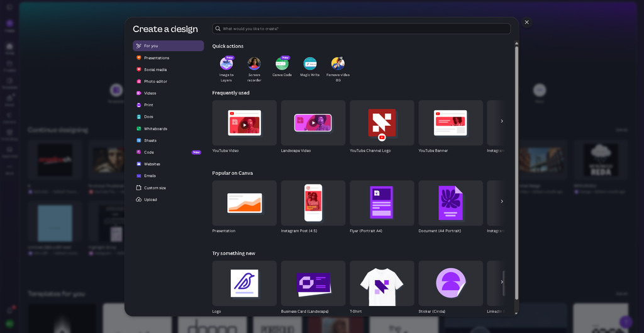644x333 pixels.
Task: Create a Business Card (Landscape) design
Action: (313, 283)
